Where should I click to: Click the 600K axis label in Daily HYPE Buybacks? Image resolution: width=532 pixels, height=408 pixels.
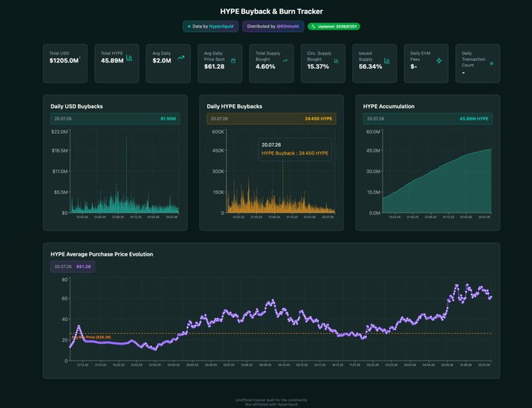pos(217,131)
